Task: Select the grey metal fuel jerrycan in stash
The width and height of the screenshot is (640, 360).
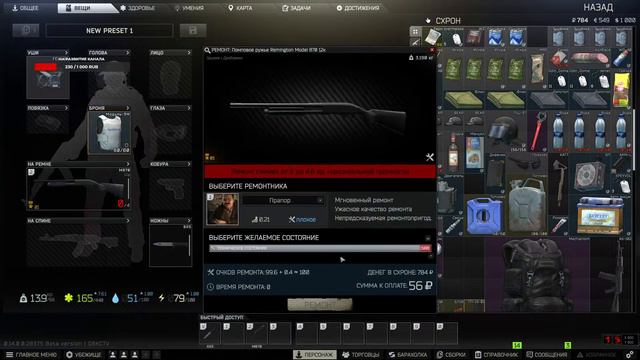Action: pyautogui.click(x=527, y=205)
